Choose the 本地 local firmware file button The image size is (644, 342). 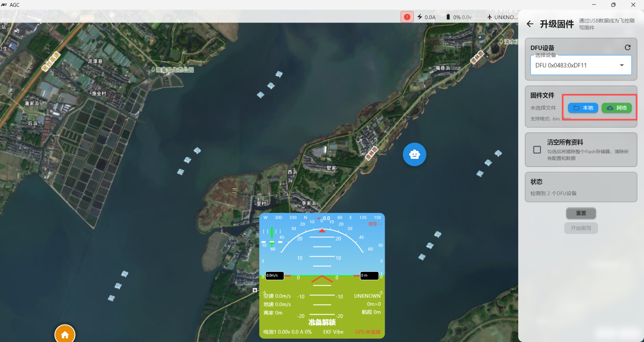coord(583,108)
